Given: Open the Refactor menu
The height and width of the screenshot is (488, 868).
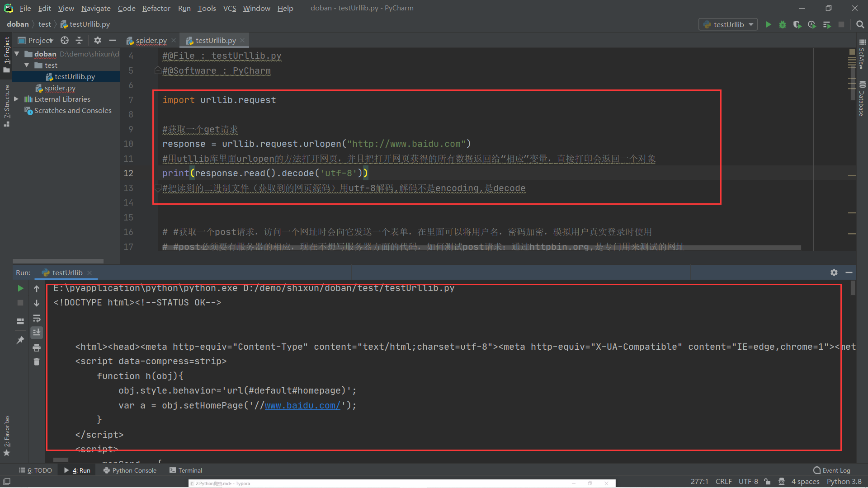Looking at the screenshot, I should (x=156, y=8).
